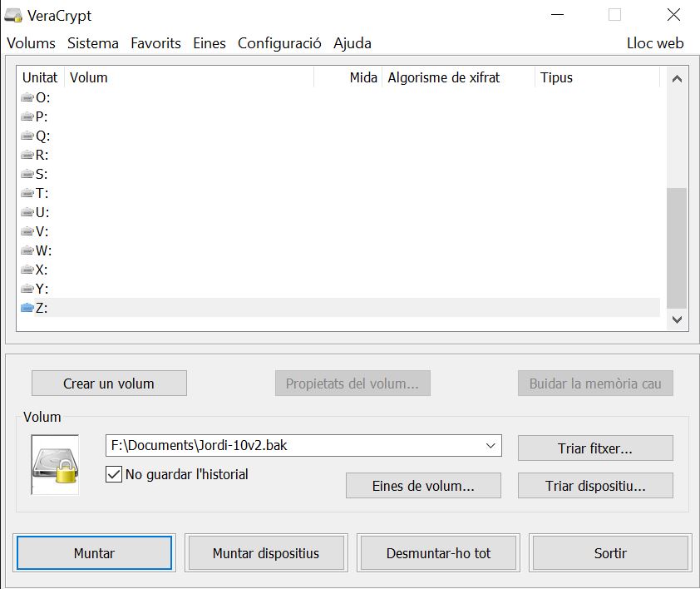Click the drive icon for Q:
This screenshot has width=700, height=589.
[27, 136]
